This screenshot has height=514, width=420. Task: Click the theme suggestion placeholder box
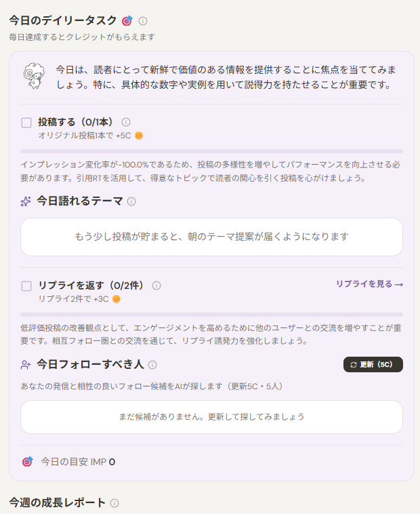point(211,237)
